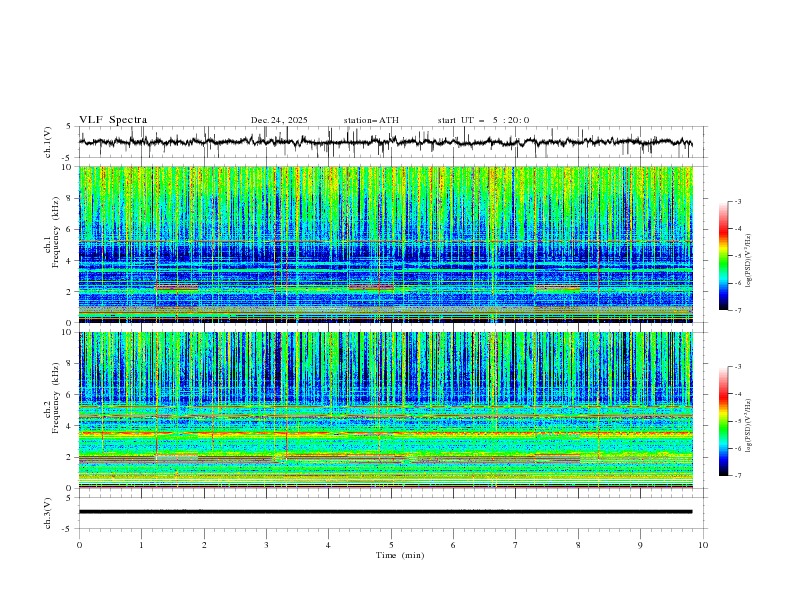Click the 'station=ATH' header label
The image size is (792, 612).
point(371,120)
